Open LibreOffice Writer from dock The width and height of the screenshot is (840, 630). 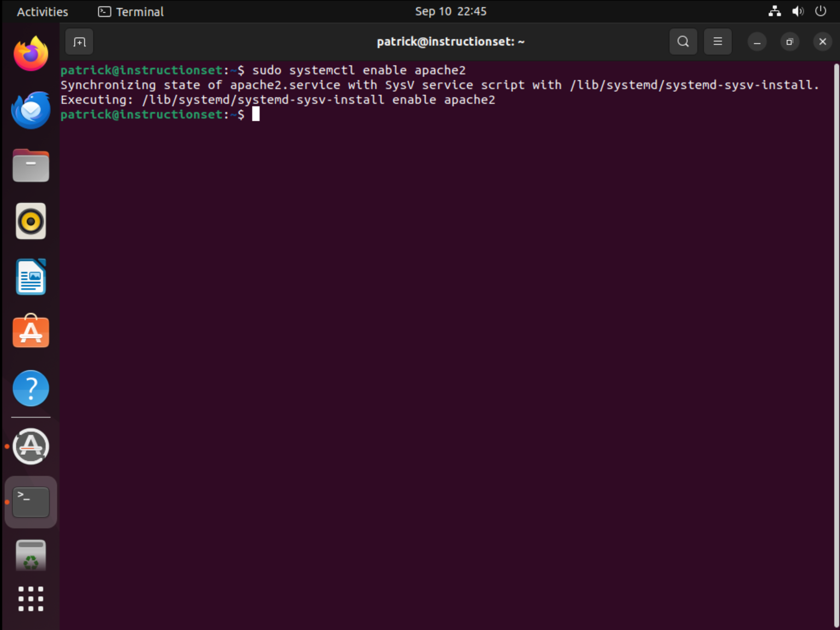31,277
